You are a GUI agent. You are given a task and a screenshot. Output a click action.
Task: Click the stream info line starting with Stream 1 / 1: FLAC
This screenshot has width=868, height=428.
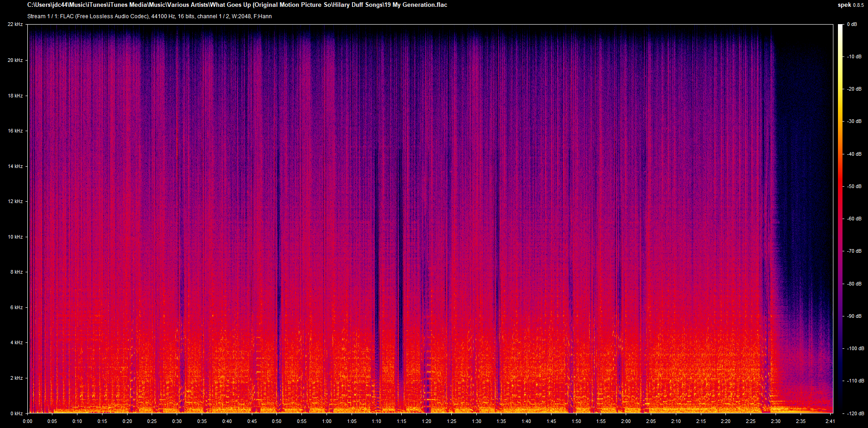click(149, 16)
